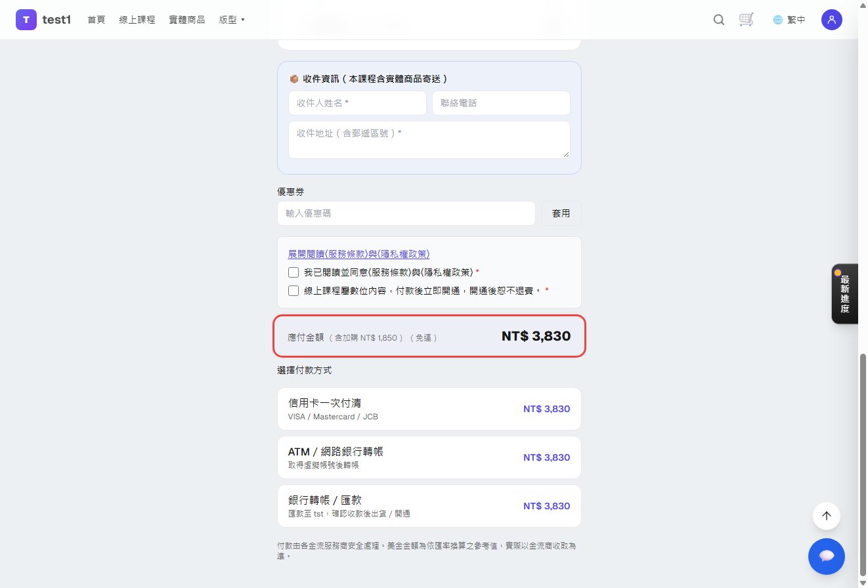Click the 輸入優惠碼 coupon field
Viewport: 868px width, 588px height.
[x=406, y=213]
